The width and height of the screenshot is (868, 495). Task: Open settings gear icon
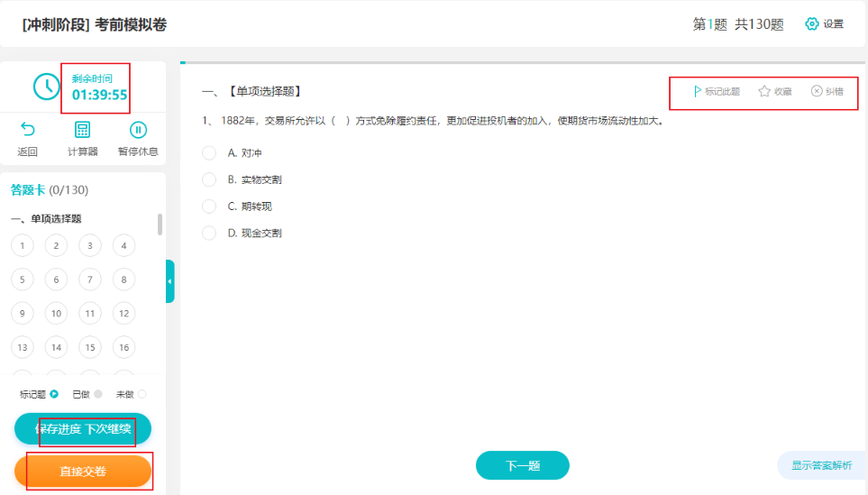[x=812, y=24]
